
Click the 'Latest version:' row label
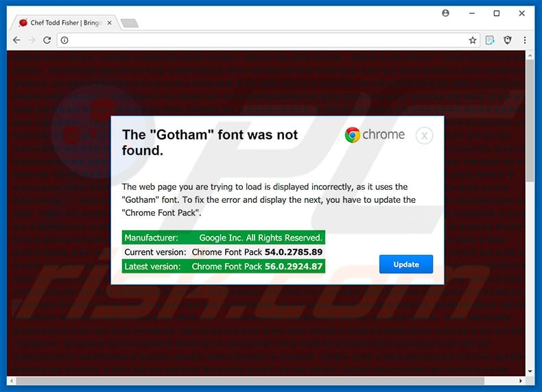pos(152,267)
